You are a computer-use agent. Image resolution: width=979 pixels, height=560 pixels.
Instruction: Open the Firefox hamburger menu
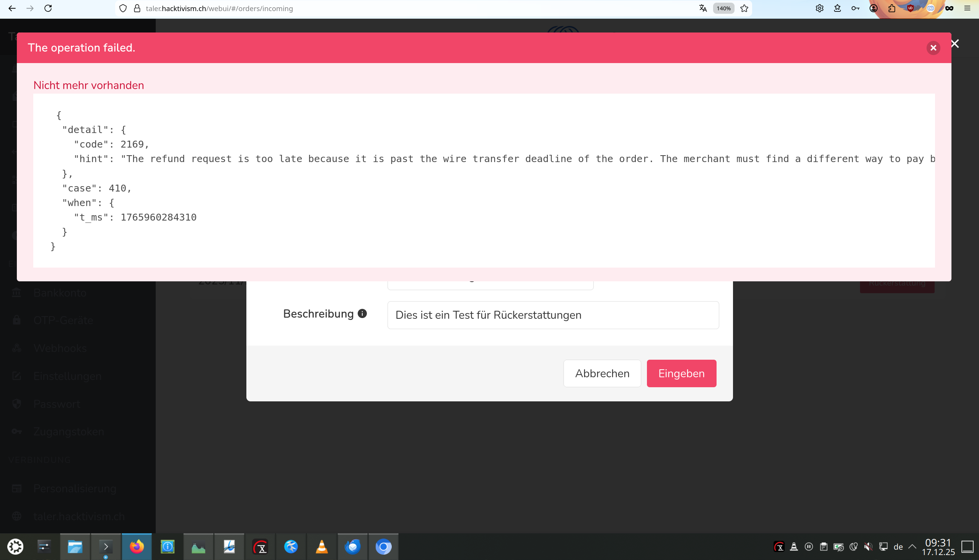pyautogui.click(x=967, y=8)
